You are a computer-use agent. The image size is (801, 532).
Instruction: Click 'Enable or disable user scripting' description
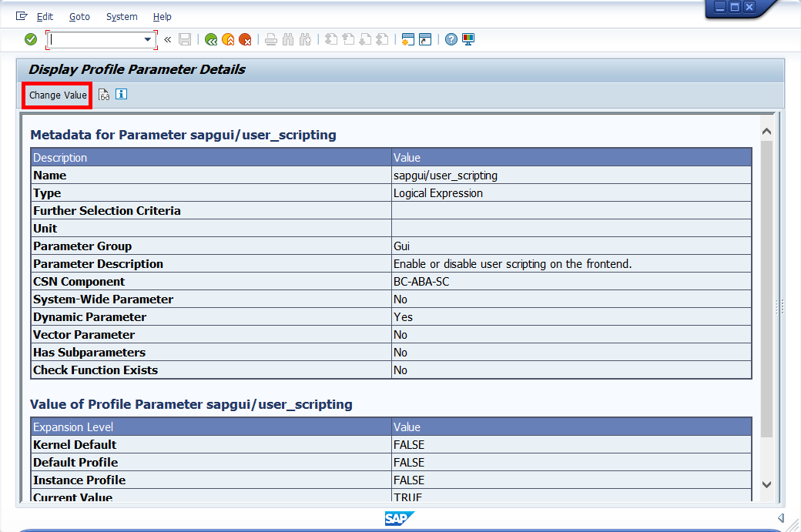pyautogui.click(x=571, y=264)
